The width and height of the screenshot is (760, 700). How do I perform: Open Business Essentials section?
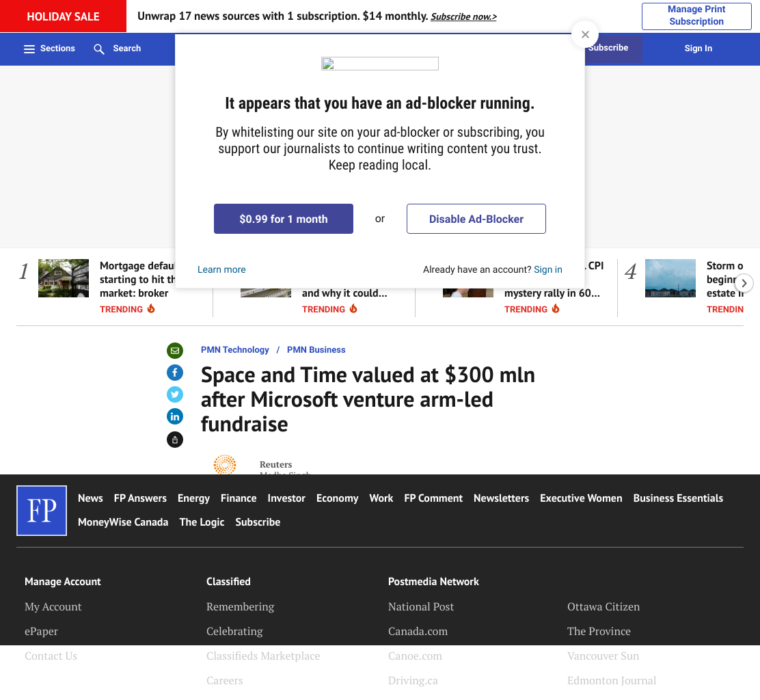pyautogui.click(x=678, y=498)
